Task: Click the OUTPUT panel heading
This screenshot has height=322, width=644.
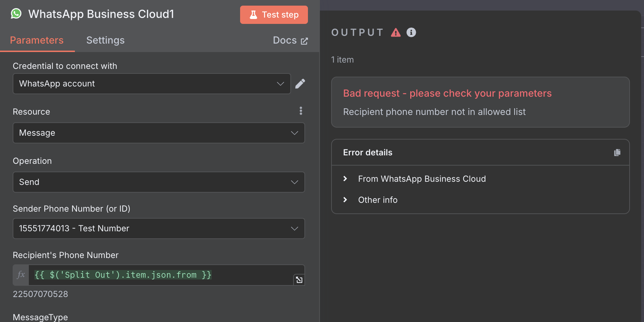Action: tap(358, 32)
